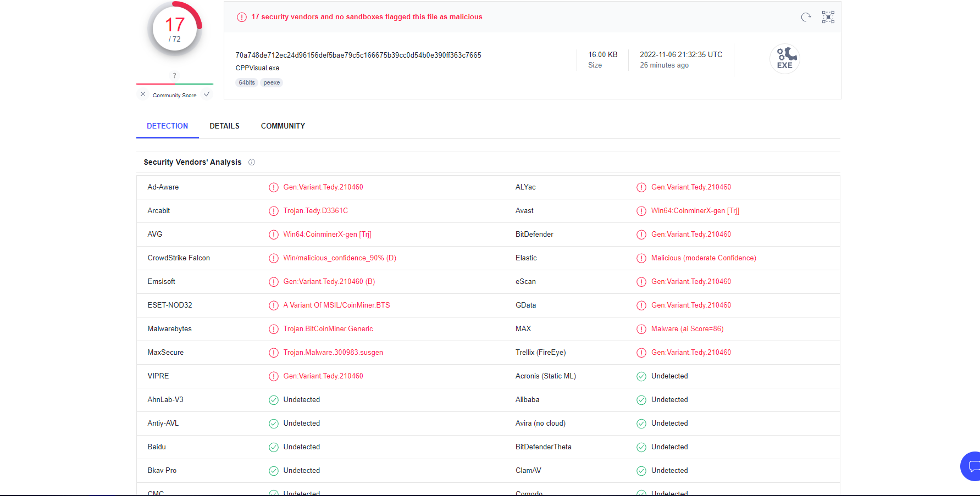Click the red alert icon in banner
This screenshot has width=980, height=496.
(x=242, y=17)
